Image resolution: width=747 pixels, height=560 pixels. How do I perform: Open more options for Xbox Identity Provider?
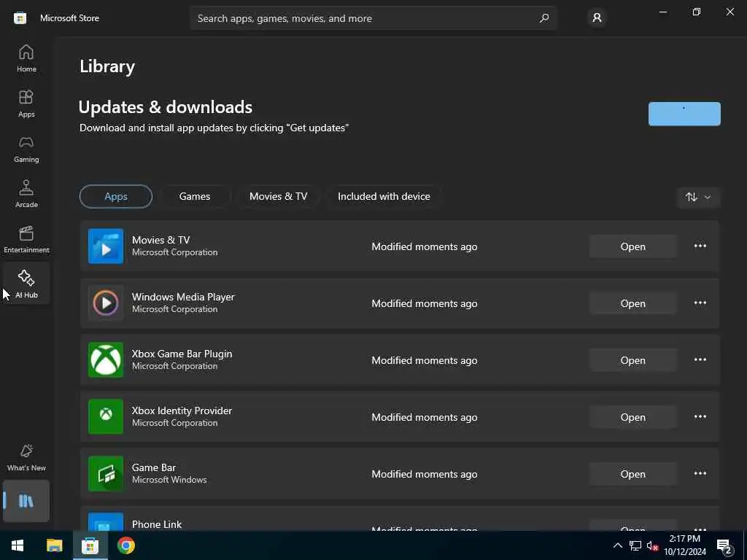pos(700,416)
